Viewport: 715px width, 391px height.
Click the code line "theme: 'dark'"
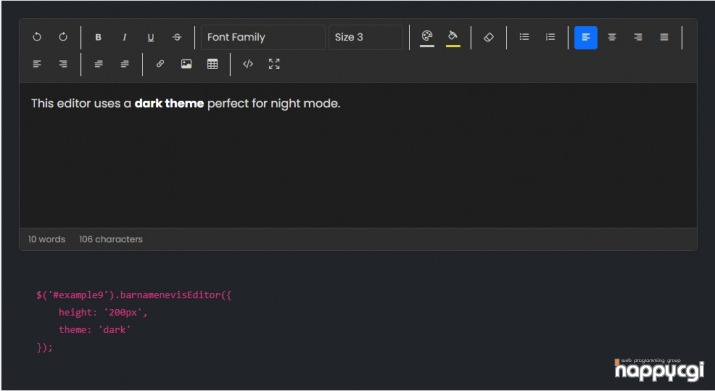tap(94, 329)
